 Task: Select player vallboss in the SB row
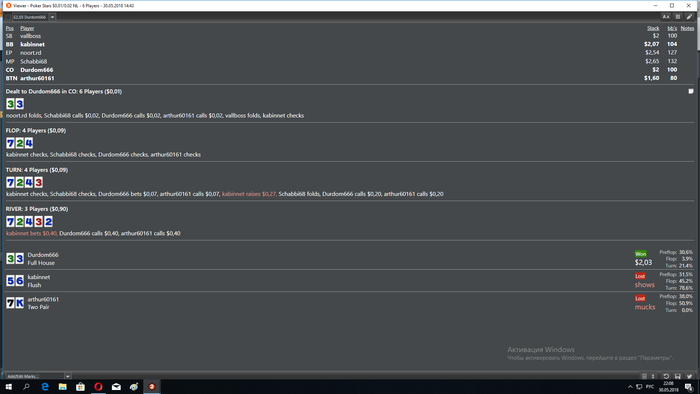30,36
